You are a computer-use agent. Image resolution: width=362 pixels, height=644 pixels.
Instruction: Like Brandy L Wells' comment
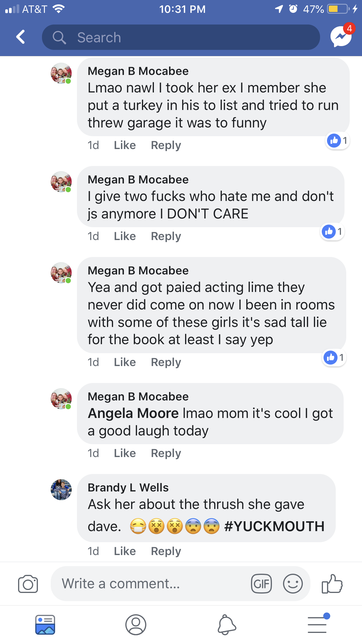(125, 551)
